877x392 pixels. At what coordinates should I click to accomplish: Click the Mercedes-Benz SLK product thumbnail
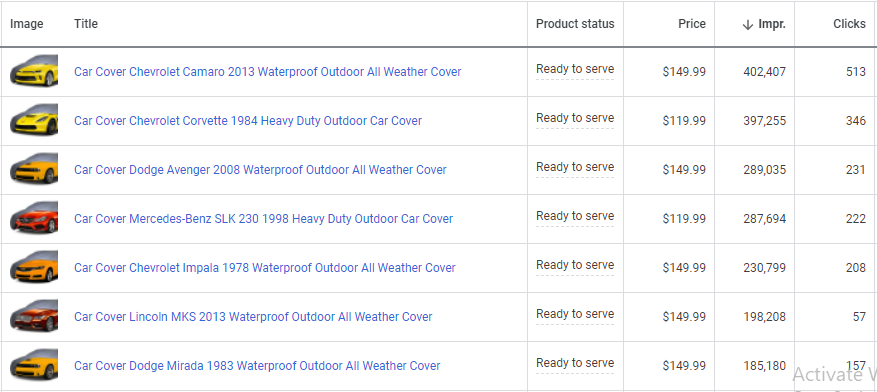[34, 218]
